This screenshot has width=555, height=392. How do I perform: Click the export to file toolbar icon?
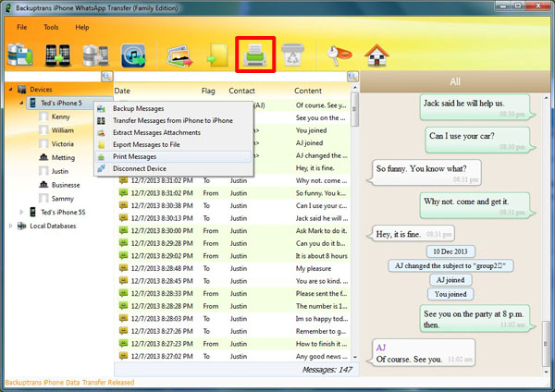point(217,55)
